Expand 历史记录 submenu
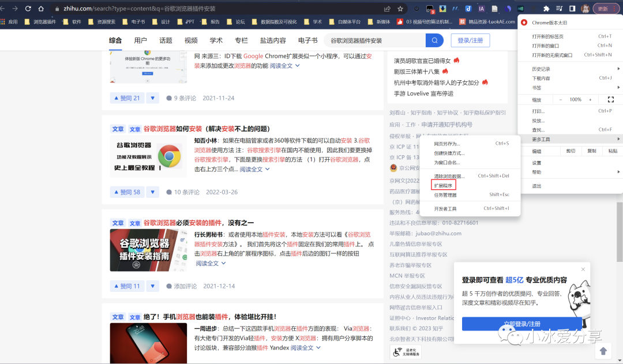 pyautogui.click(x=570, y=69)
